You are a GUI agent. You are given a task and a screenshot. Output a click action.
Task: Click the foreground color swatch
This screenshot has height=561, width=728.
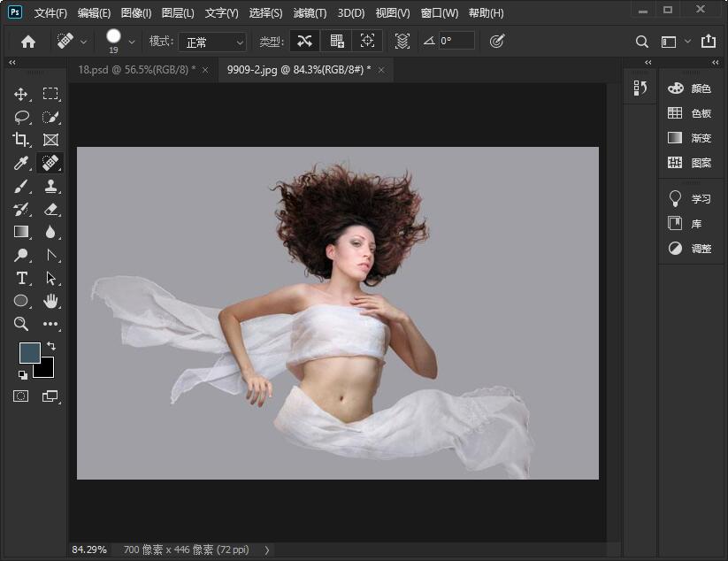coord(30,352)
